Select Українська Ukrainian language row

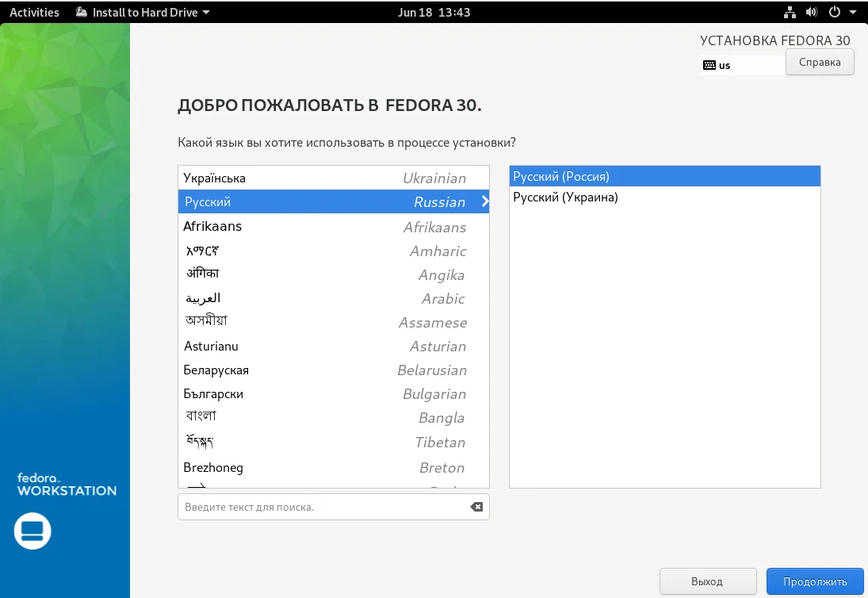pos(333,178)
